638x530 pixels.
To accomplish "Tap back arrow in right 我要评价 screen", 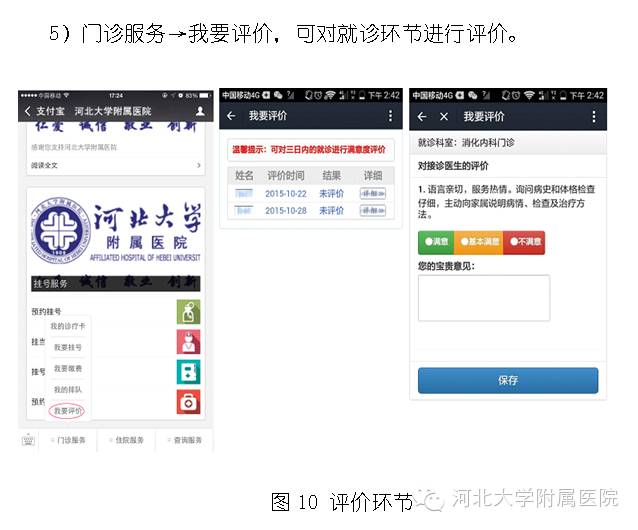I will [x=422, y=117].
